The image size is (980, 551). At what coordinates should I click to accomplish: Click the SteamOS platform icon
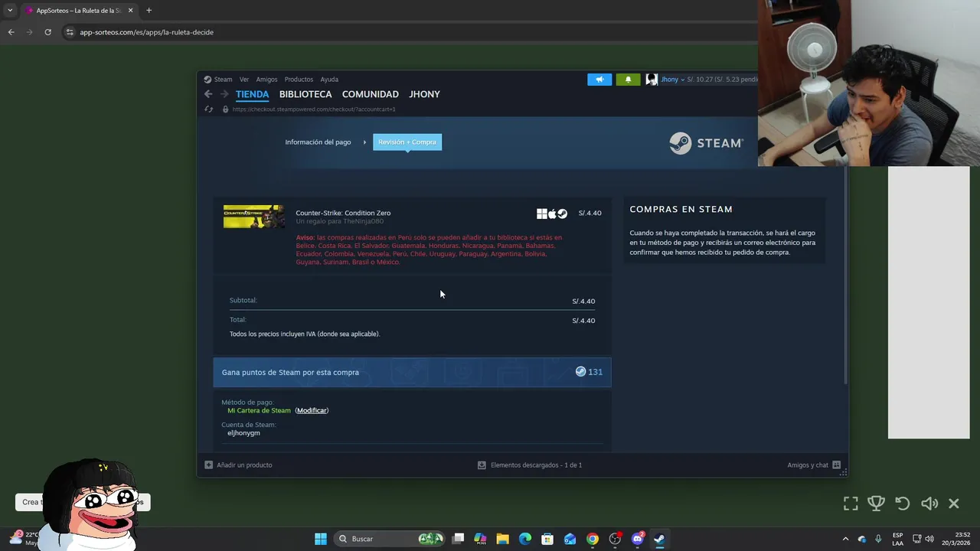click(562, 214)
